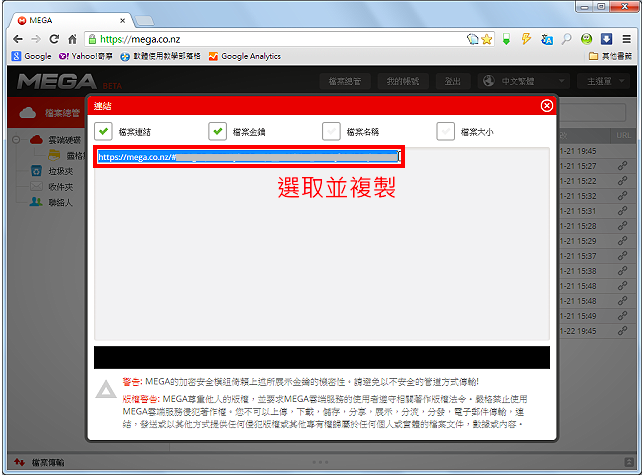644x475 pixels.
Task: Click the link icon for 1-21 15:27
Action: point(623,166)
